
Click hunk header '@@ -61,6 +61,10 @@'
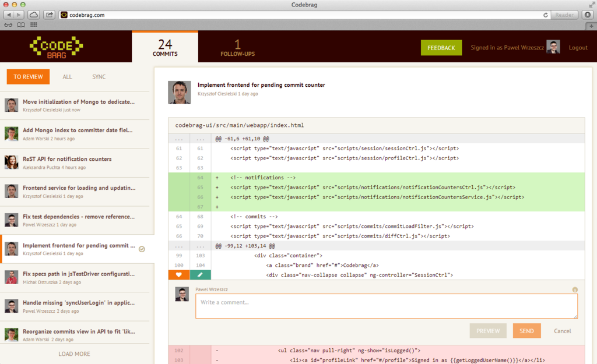[x=242, y=139]
